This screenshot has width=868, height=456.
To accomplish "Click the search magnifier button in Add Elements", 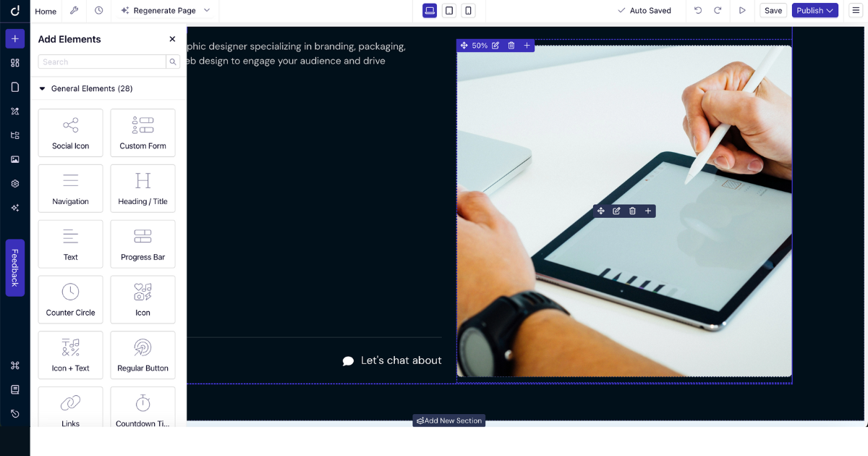I will click(173, 62).
